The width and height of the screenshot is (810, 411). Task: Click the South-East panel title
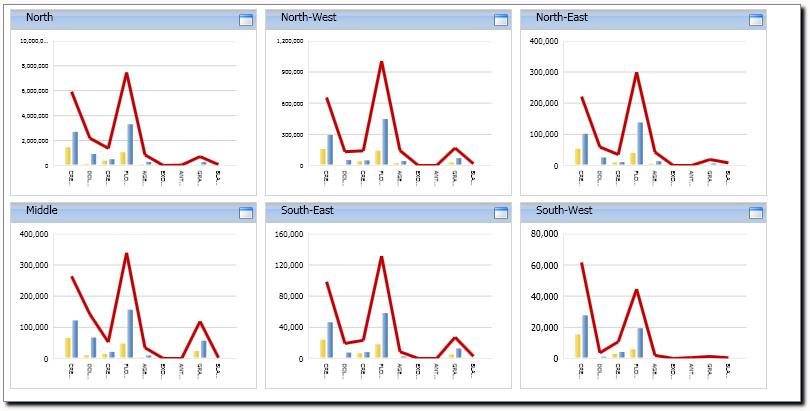pyautogui.click(x=307, y=210)
